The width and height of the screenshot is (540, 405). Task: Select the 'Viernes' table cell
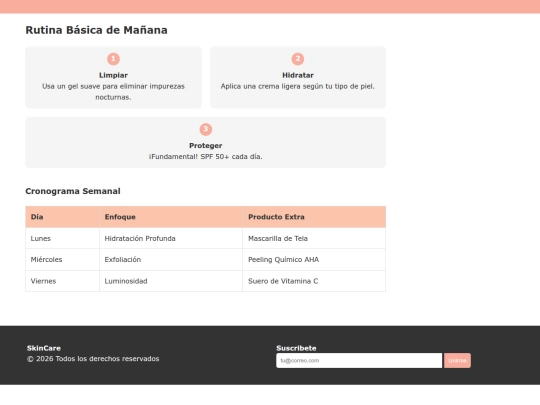[62, 281]
